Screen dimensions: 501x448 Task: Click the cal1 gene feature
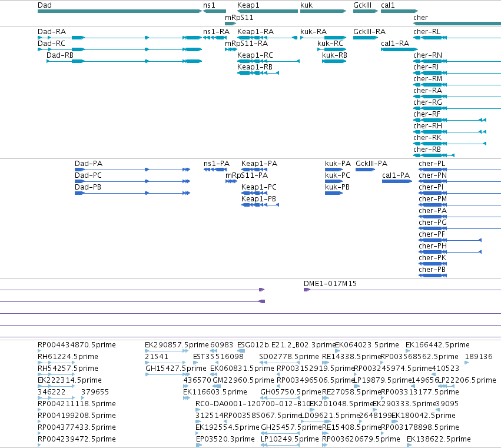(x=399, y=11)
